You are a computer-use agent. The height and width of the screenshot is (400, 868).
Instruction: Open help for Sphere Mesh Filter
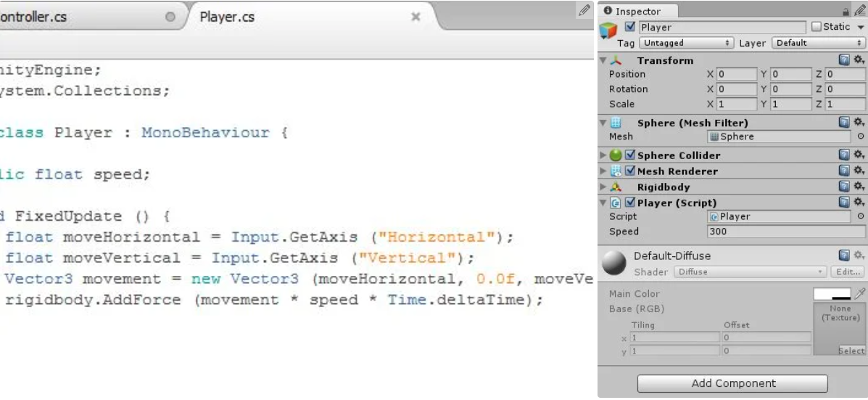click(844, 123)
